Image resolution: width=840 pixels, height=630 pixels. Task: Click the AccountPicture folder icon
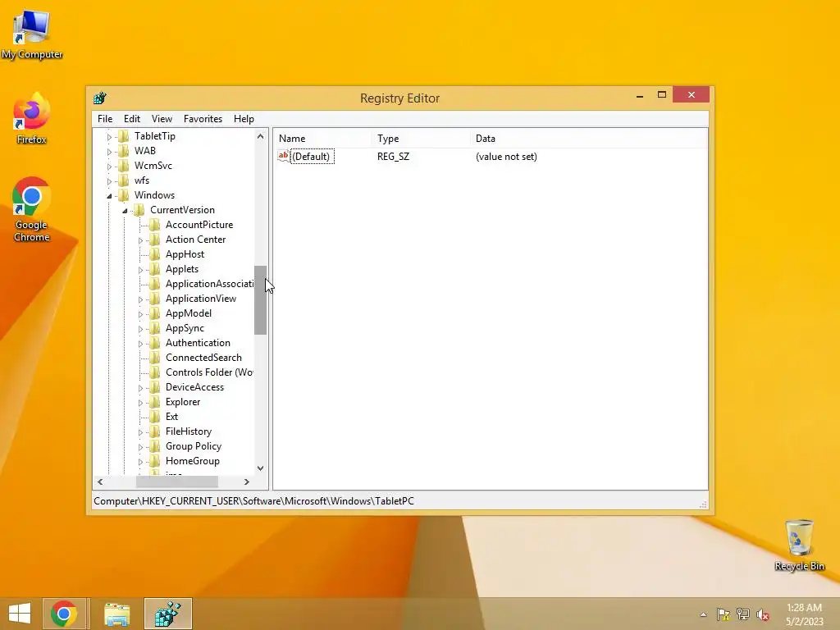coord(155,225)
